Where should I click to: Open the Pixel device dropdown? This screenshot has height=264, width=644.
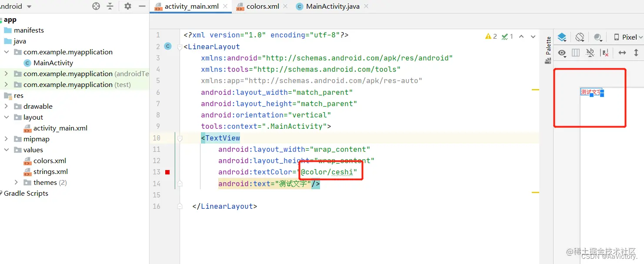[x=628, y=37]
